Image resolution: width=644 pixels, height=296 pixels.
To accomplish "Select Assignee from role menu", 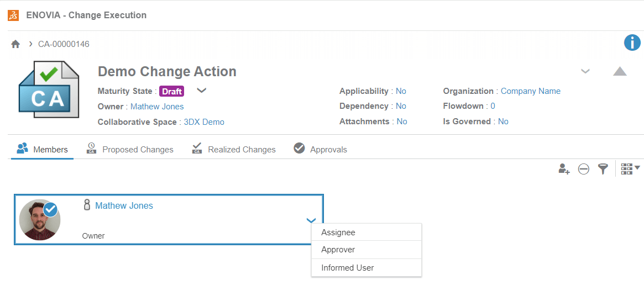I will coord(366,232).
